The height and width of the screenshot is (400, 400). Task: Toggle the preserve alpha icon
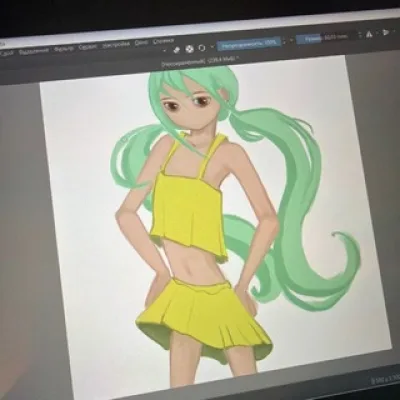(x=189, y=49)
